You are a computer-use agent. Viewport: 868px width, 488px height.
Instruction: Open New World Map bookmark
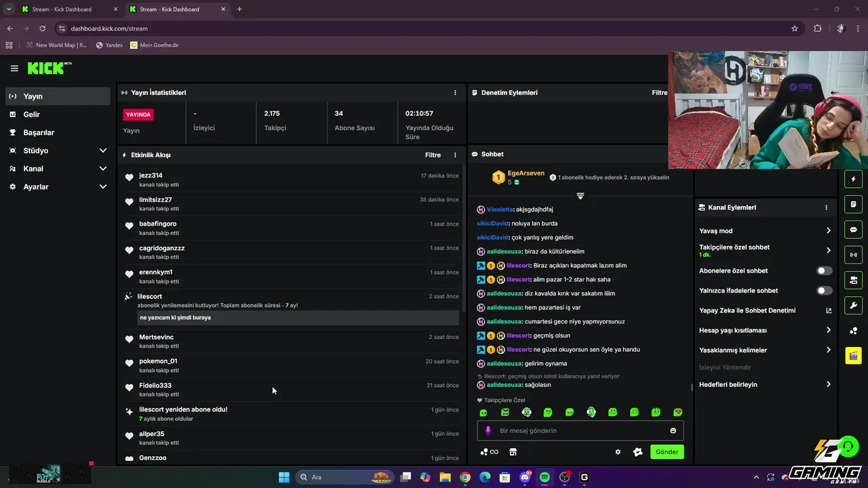[x=56, y=45]
